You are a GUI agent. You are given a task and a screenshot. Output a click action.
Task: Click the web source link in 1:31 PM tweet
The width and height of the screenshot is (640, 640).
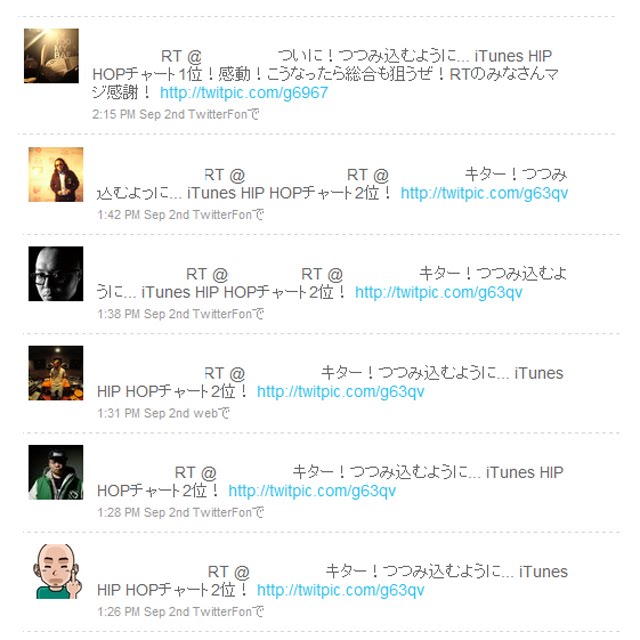click(205, 413)
